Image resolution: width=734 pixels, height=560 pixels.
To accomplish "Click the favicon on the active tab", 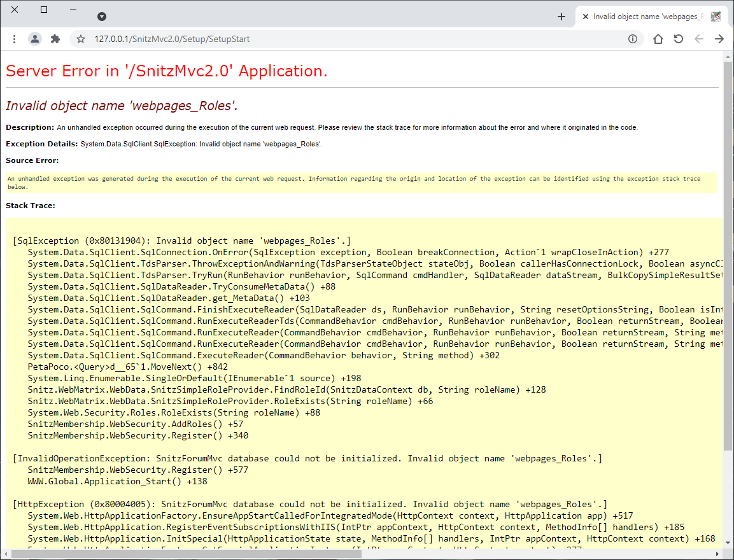I will pos(716,17).
